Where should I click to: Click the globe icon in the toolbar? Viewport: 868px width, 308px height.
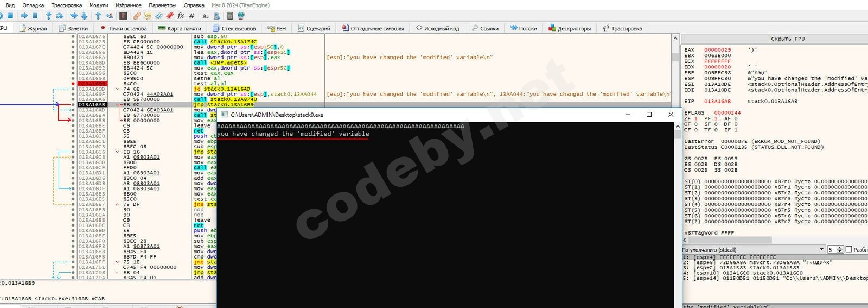[x=241, y=16]
